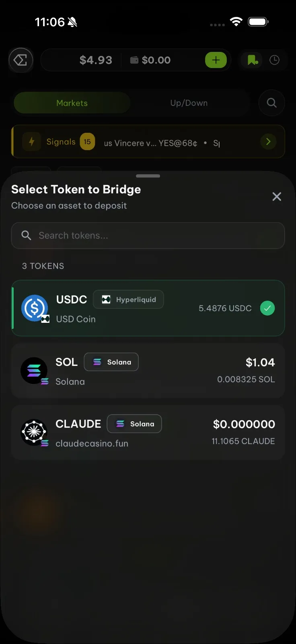Click the Solana badge next to CLAUDE
Image resolution: width=296 pixels, height=644 pixels.
coord(134,424)
